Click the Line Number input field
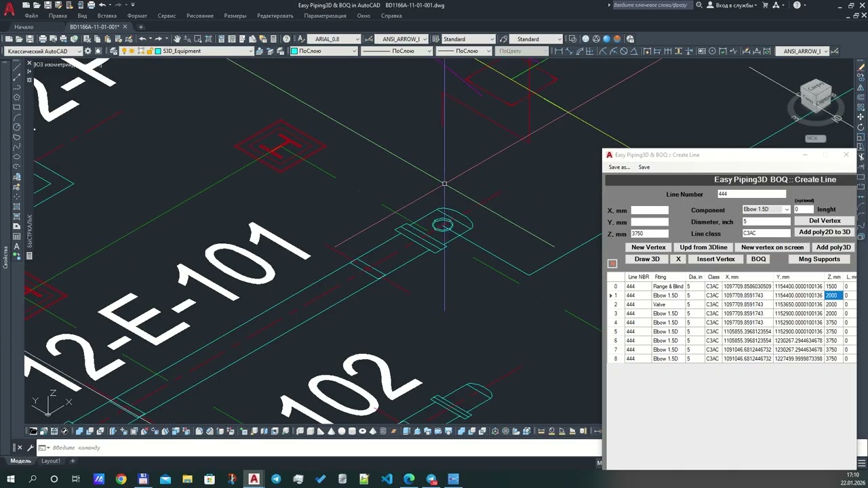This screenshot has width=868, height=488. point(751,194)
